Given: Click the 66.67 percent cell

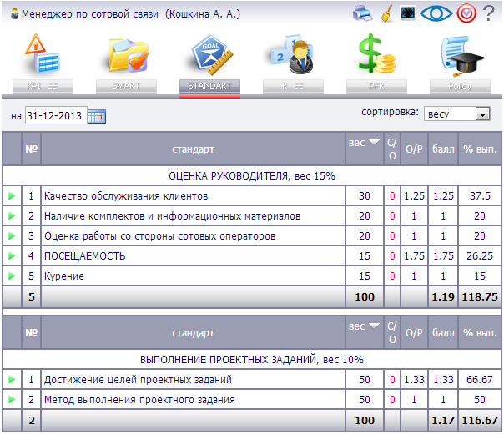Looking at the screenshot, I should pyautogui.click(x=480, y=379).
